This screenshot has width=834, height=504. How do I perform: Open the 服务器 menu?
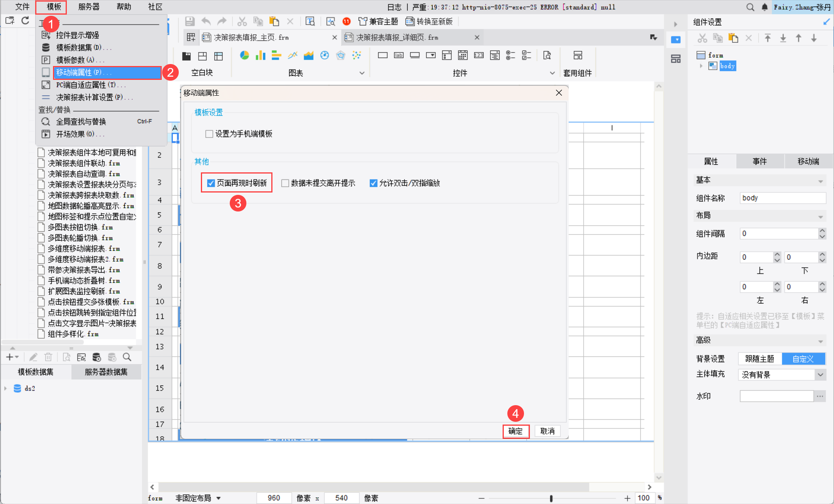click(89, 7)
